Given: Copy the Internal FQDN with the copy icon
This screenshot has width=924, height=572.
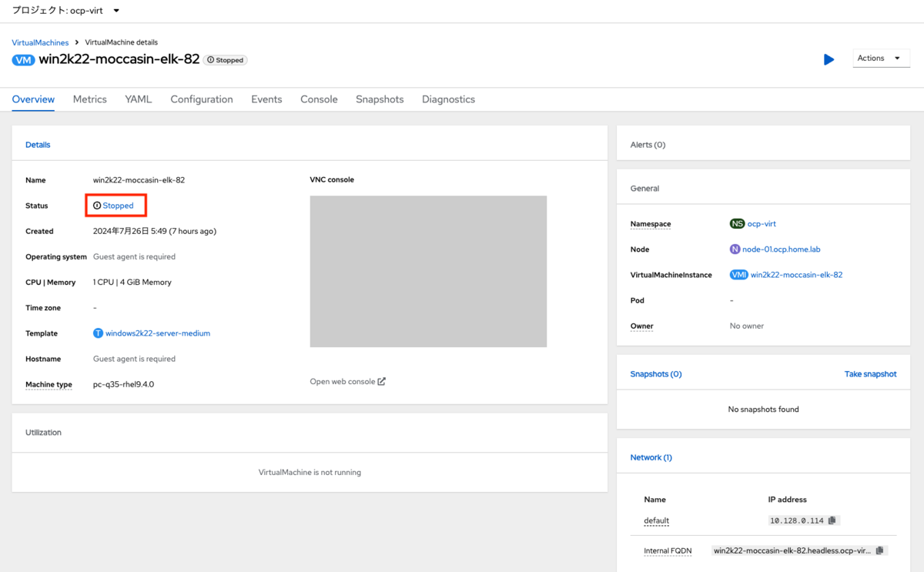Looking at the screenshot, I should 880,550.
